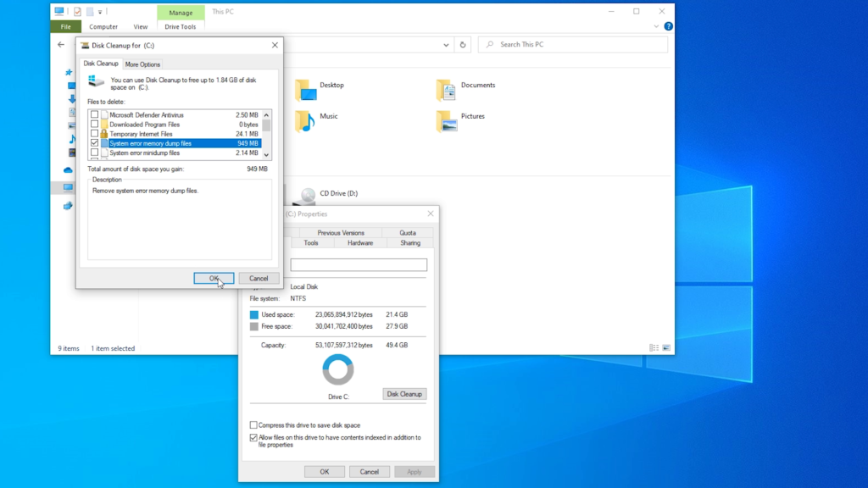Open Downloads arrow icon in sidebar
The width and height of the screenshot is (868, 488).
[72, 99]
